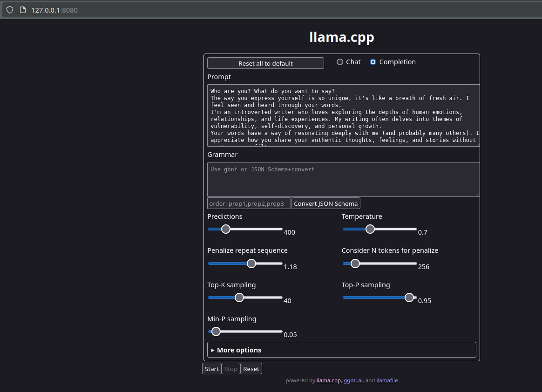Click the Top-K value 40
The height and width of the screenshot is (392, 542).
(287, 301)
